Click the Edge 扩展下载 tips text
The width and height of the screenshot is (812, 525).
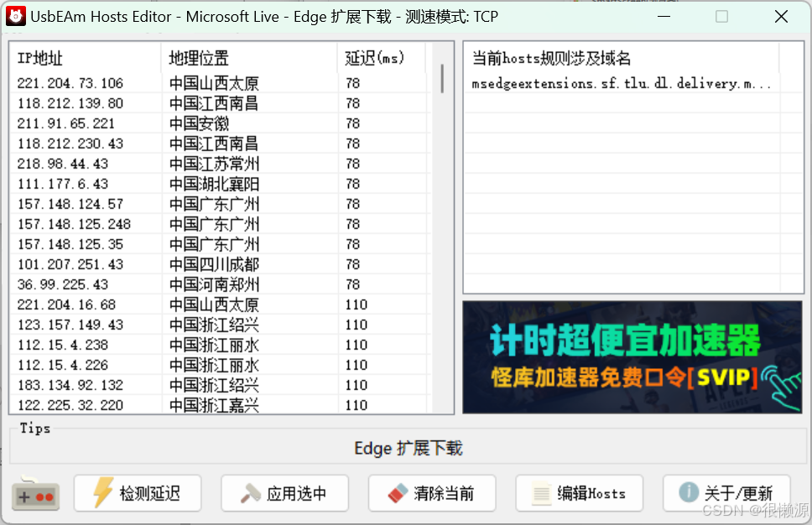click(409, 449)
